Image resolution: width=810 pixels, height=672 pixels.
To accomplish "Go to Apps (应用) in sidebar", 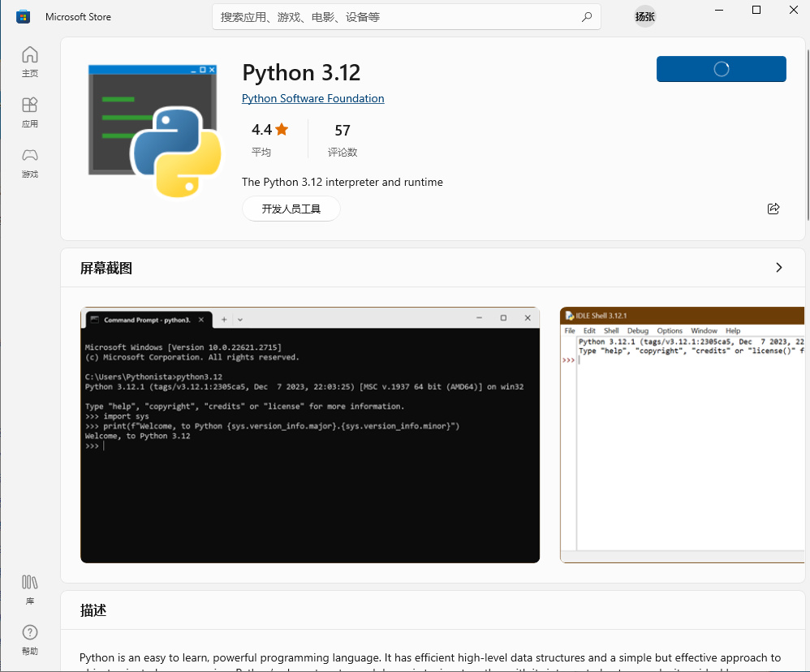I will click(x=29, y=112).
